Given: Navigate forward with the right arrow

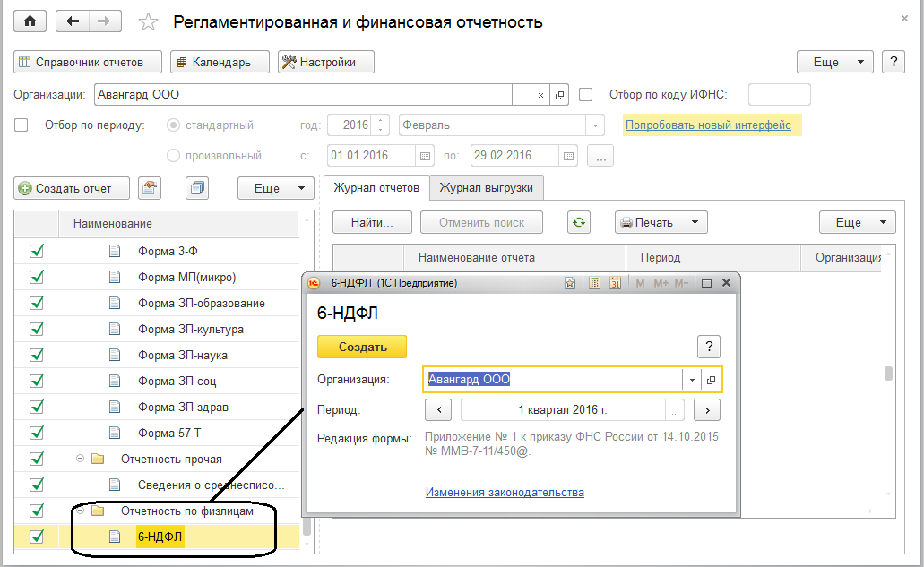Looking at the screenshot, I should (x=104, y=21).
